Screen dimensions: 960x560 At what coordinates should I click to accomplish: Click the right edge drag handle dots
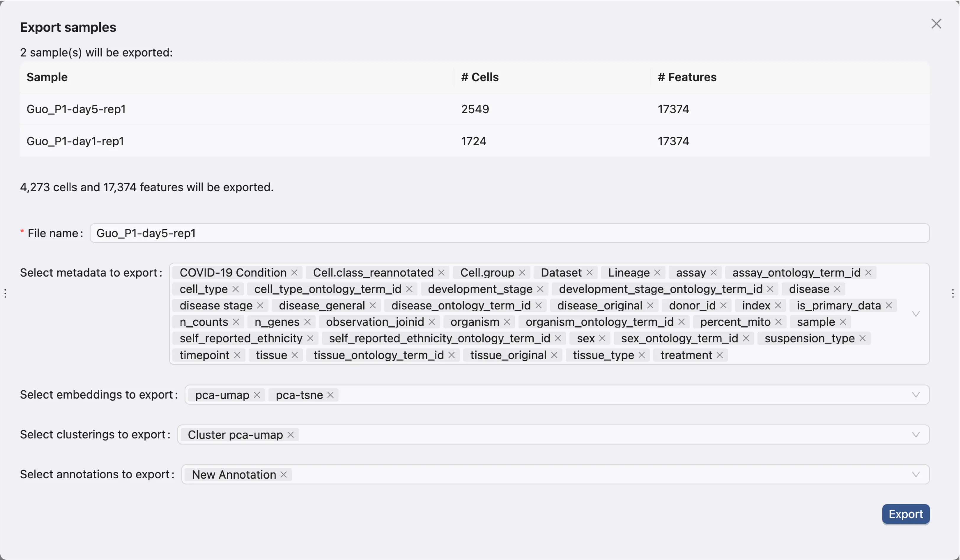pos(952,293)
